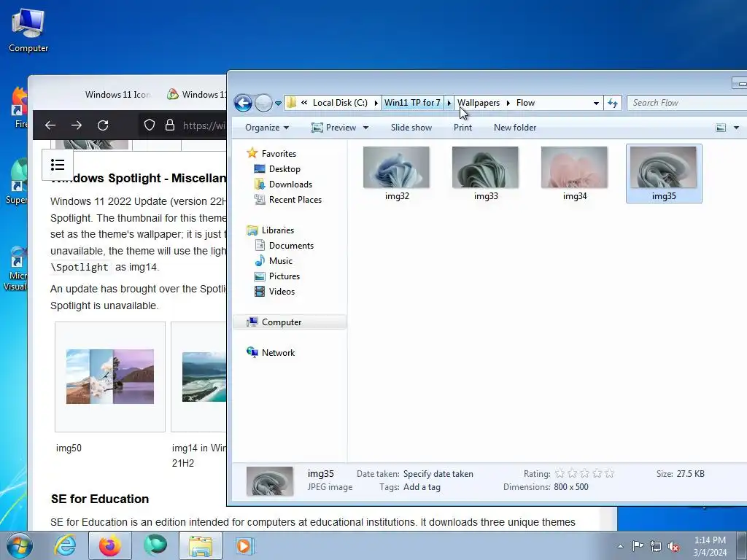Image resolution: width=747 pixels, height=560 pixels.
Task: Focus the Search Flow field
Action: pos(689,103)
